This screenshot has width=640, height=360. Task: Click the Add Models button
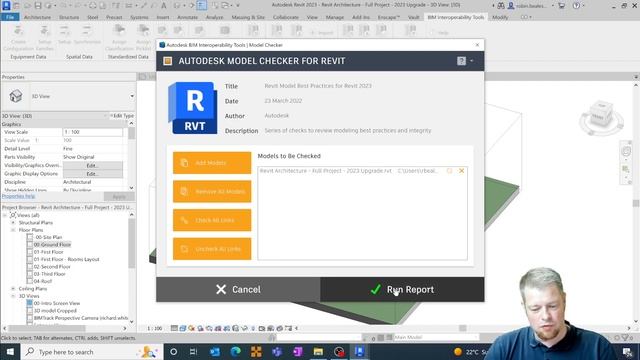coord(212,163)
